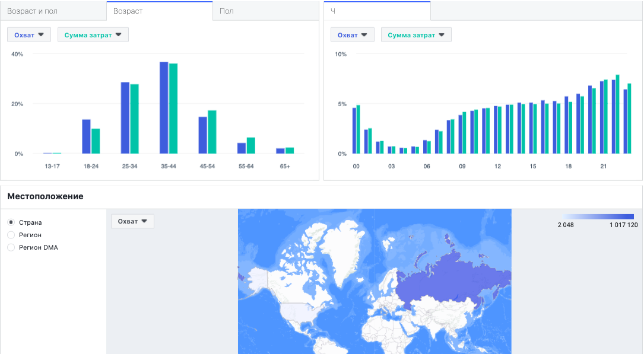Select the Страна radio button

11,222
